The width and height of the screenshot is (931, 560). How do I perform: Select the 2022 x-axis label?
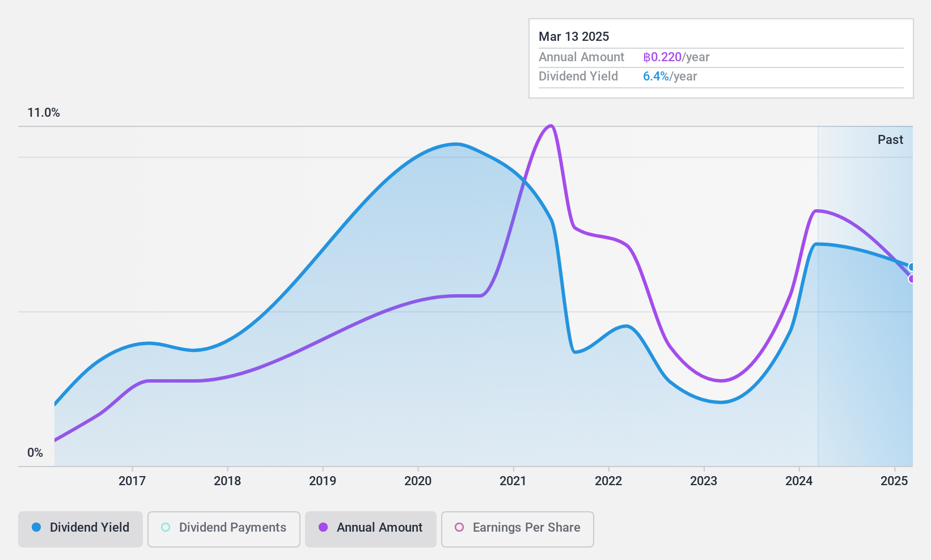(x=608, y=481)
